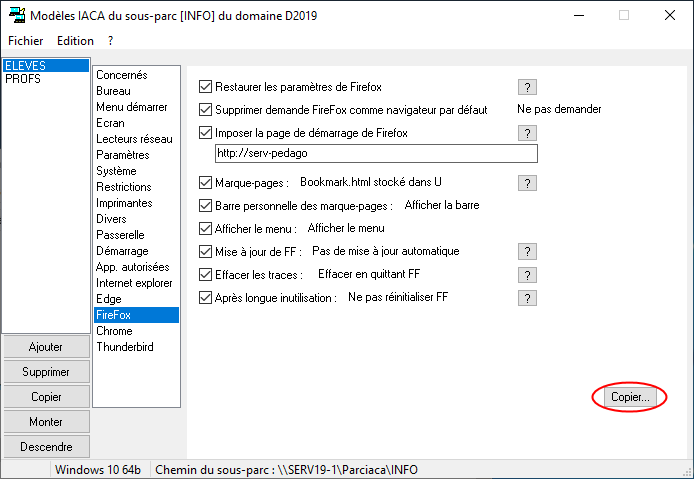Viewport: 694px width, 479px height.
Task: Change the 'Ne pas demander' option value
Action: (559, 109)
